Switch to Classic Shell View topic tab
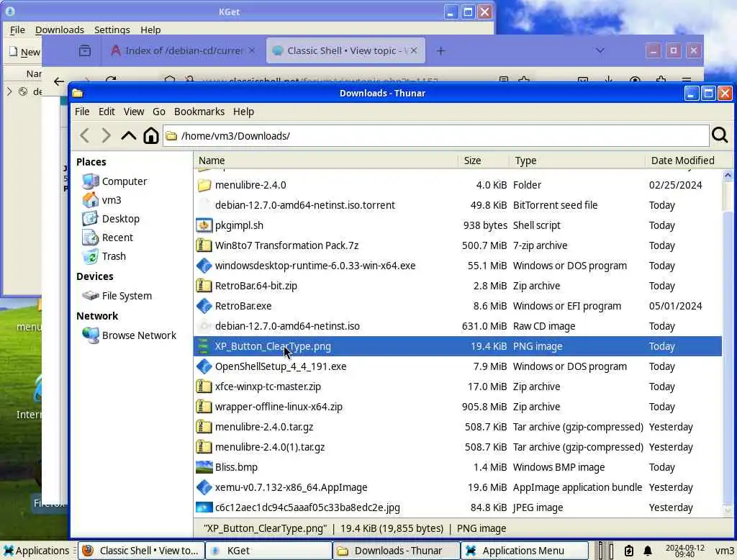This screenshot has height=560, width=737. (x=346, y=50)
